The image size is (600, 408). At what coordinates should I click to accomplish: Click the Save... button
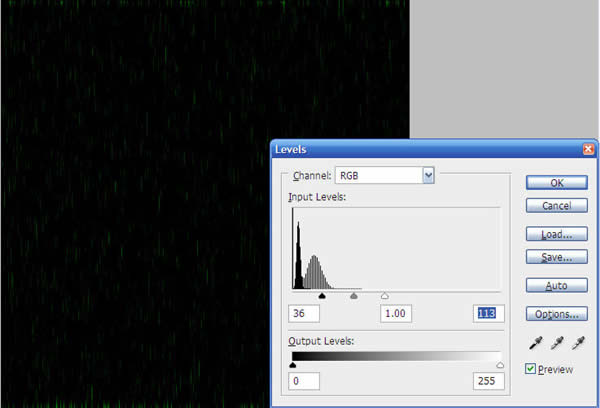click(556, 257)
